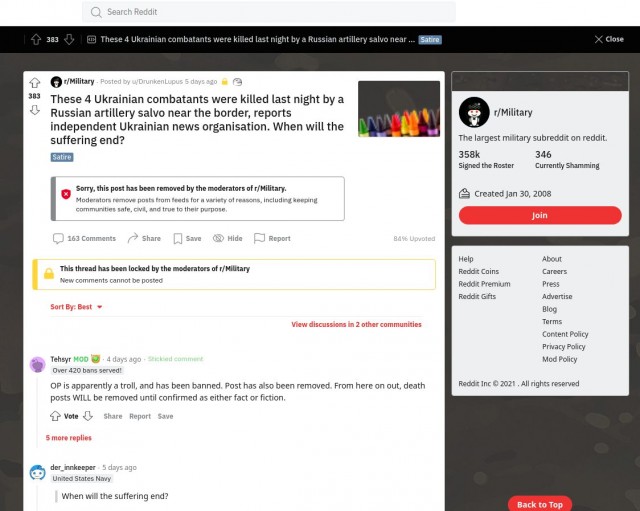Open the 163 Comments section
Viewport: 640px width, 511px height.
pos(84,238)
